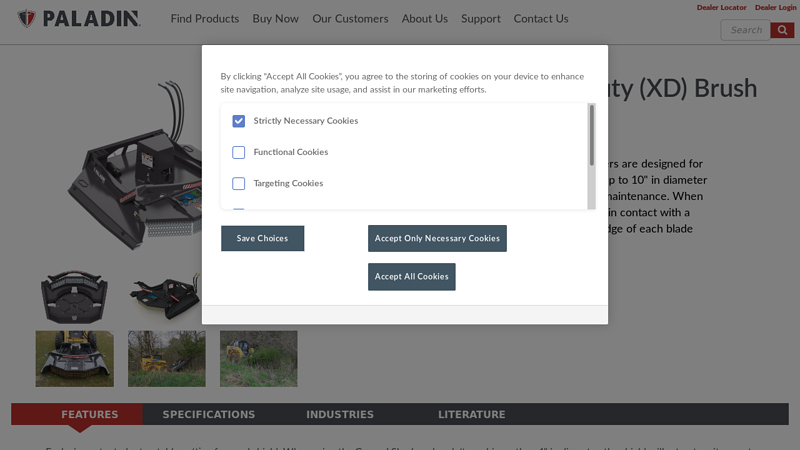
Task: Open the Support menu
Action: 481,19
